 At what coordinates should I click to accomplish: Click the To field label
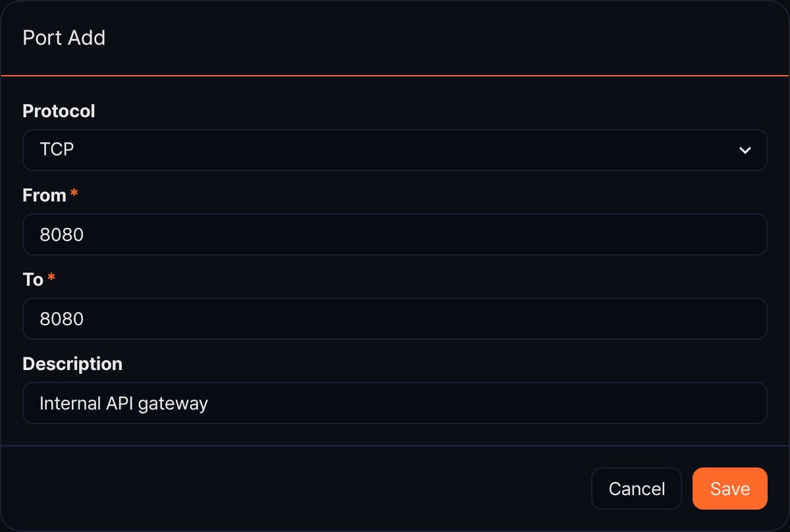[33, 280]
